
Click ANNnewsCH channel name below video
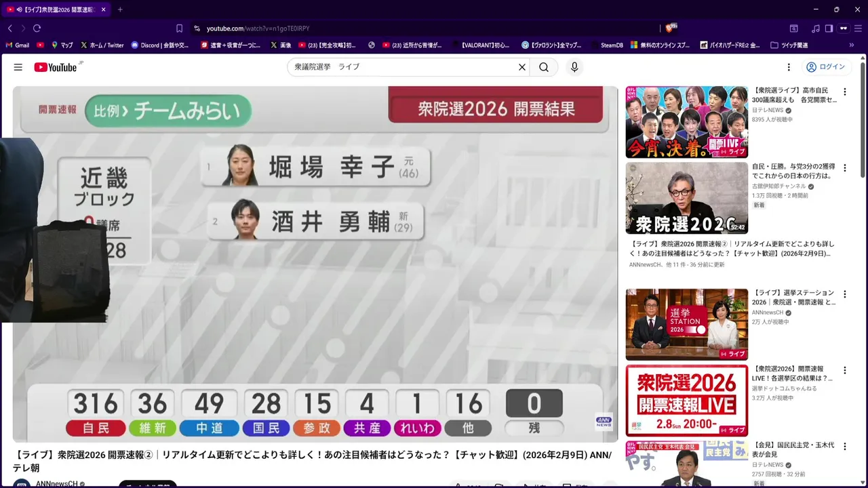pos(56,484)
